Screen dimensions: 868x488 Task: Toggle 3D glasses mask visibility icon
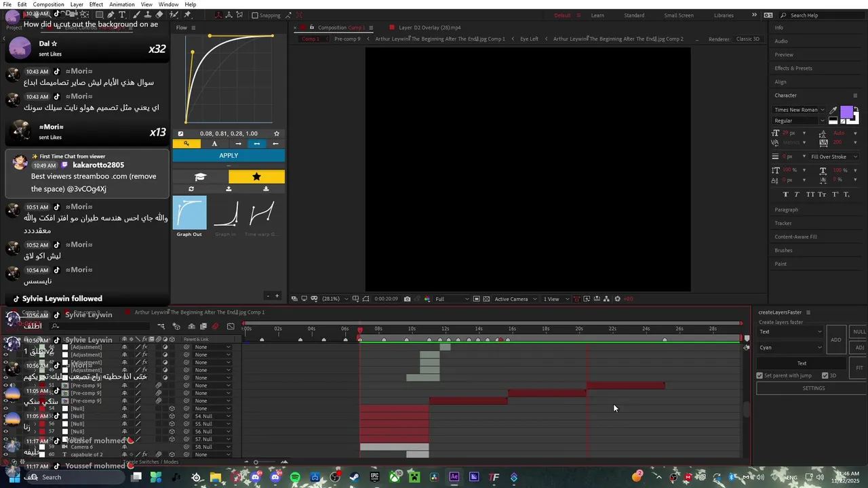click(x=314, y=299)
